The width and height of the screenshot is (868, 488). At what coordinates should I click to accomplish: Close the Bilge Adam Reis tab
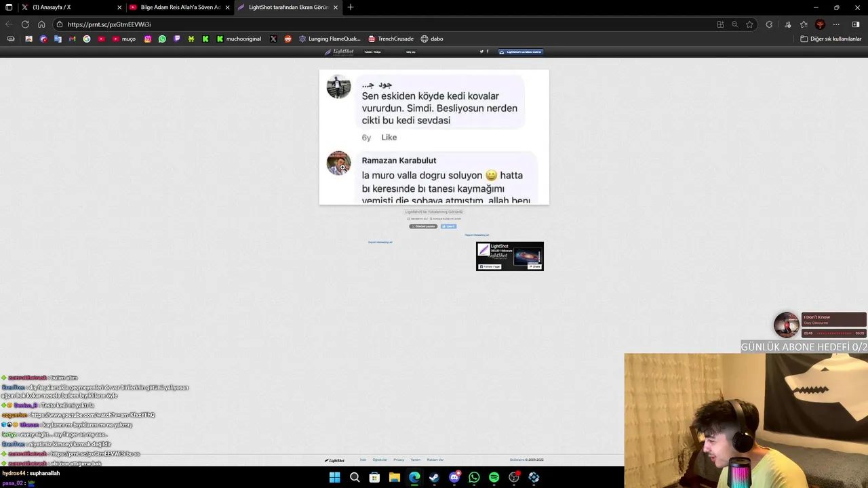(x=227, y=7)
